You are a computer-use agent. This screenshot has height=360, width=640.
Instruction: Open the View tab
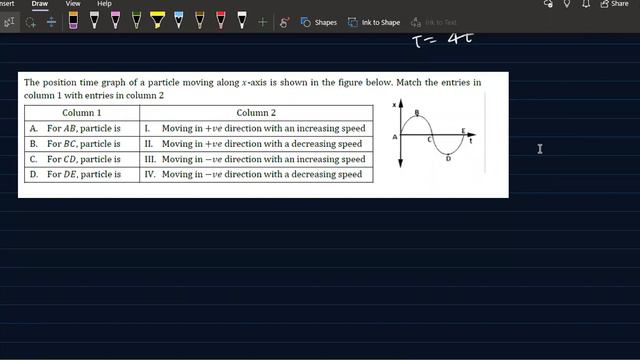coord(73,4)
